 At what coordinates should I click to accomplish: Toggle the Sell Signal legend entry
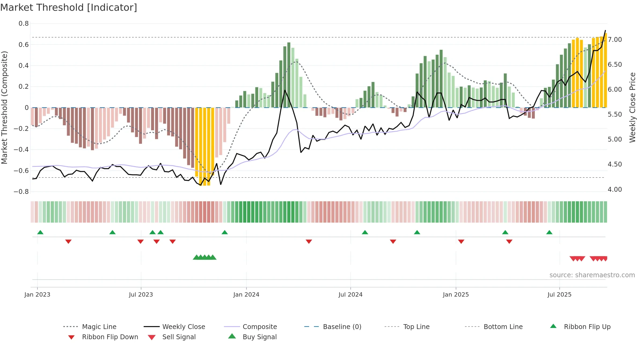coord(172,337)
